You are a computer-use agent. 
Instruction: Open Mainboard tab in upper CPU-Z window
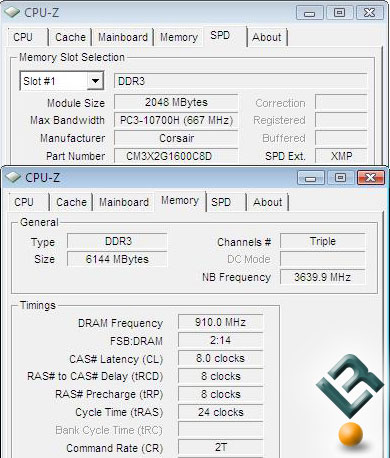(x=123, y=37)
